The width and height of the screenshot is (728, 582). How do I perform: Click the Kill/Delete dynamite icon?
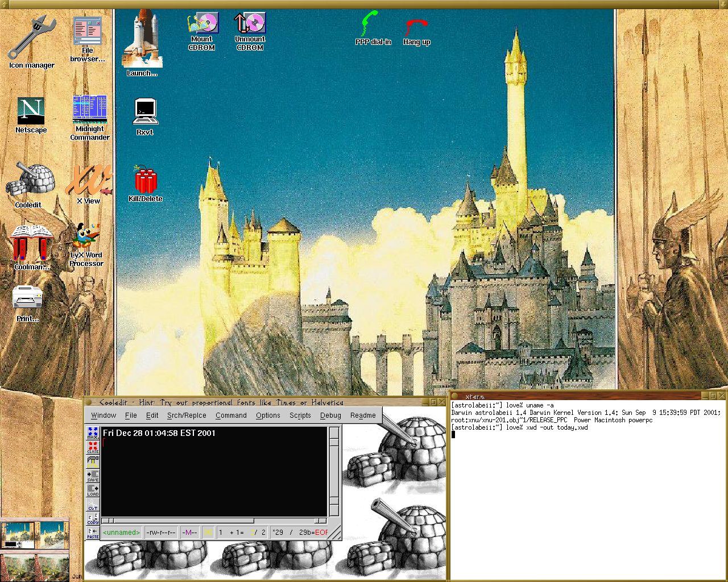(146, 180)
